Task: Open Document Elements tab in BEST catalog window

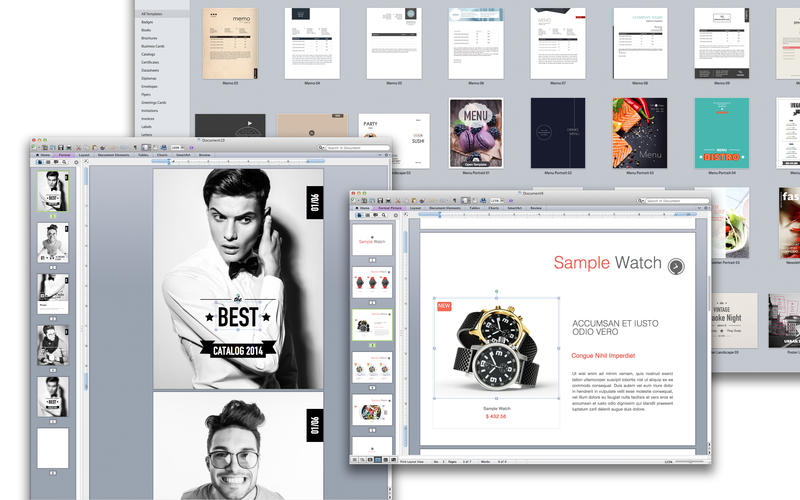Action: [x=114, y=155]
